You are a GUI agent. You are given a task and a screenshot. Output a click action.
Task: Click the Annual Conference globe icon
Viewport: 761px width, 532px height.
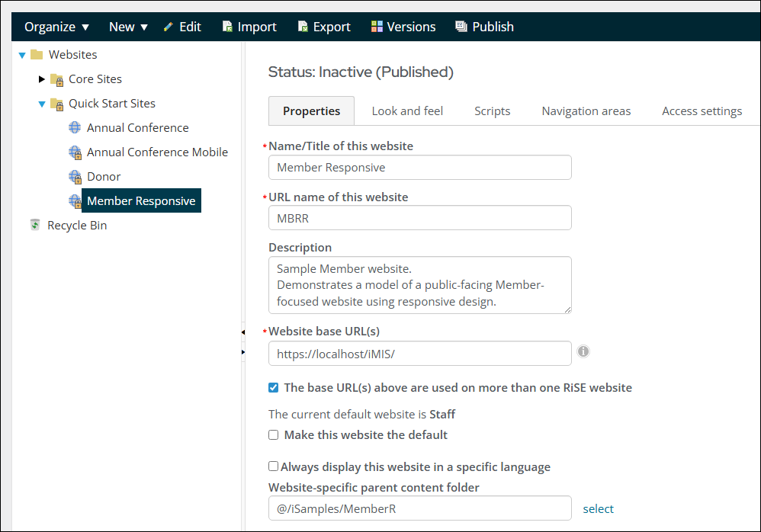tap(75, 127)
